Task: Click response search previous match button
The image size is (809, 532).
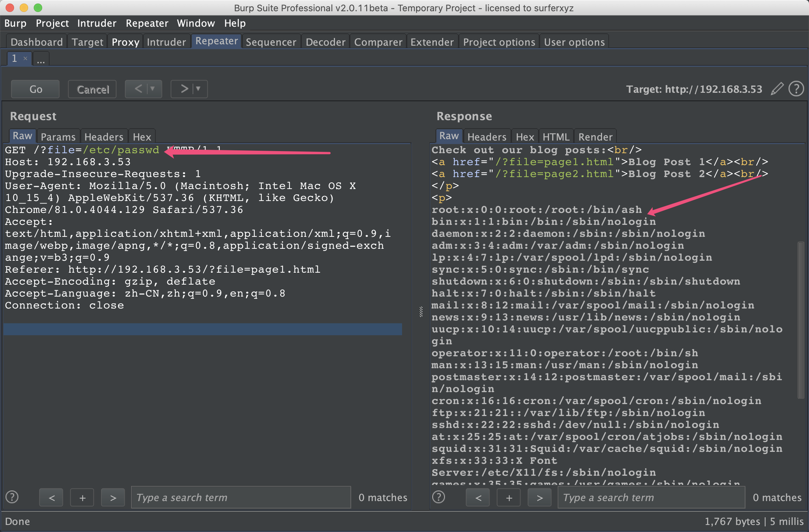Action: (478, 498)
